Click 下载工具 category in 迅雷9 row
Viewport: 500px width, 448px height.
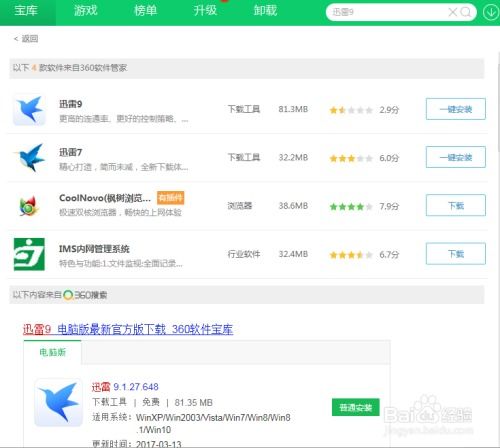tap(244, 109)
